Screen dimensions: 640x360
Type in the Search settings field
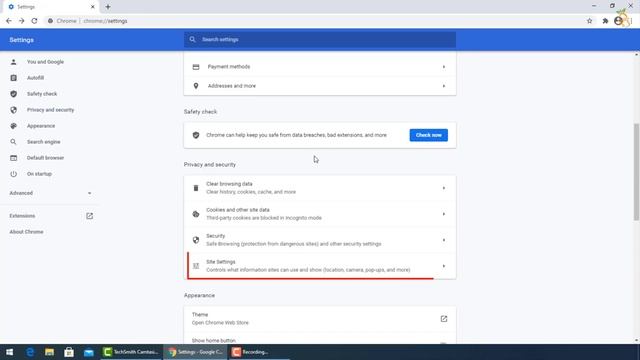click(x=320, y=40)
